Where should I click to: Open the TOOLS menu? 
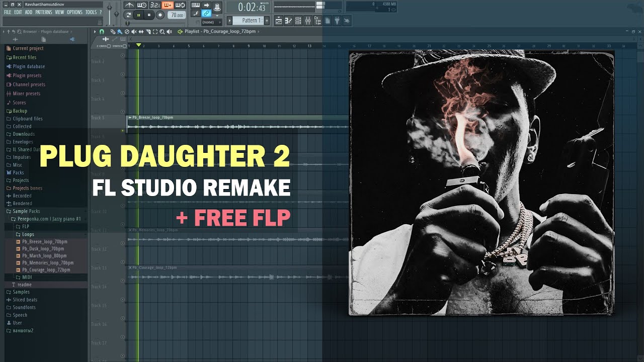point(91,12)
